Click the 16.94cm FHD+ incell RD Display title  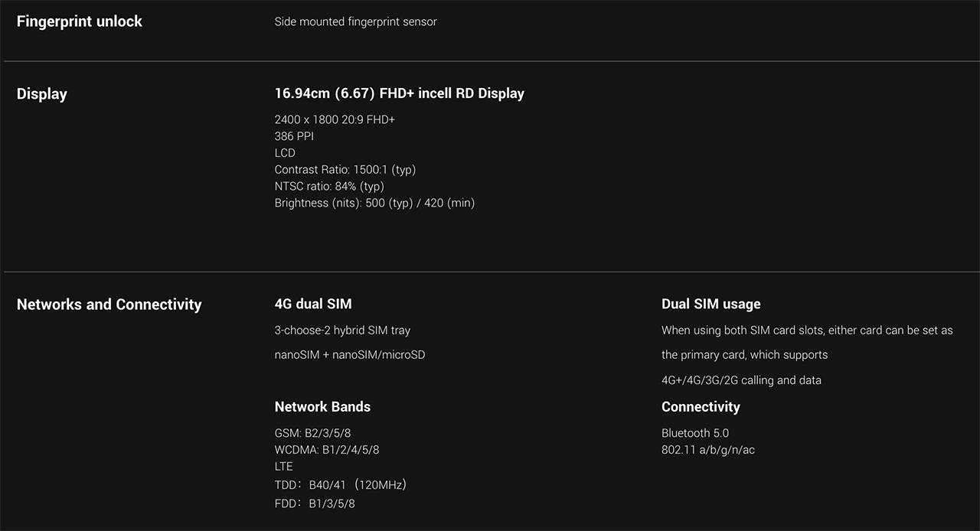pyautogui.click(x=399, y=93)
